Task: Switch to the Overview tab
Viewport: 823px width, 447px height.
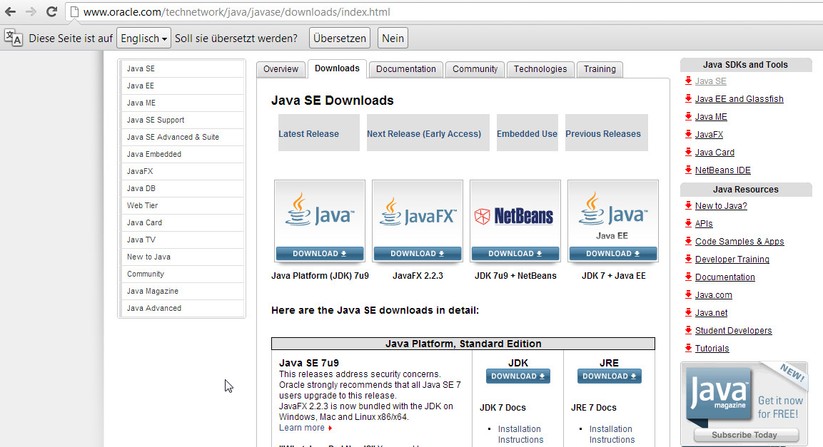Action: coord(280,69)
